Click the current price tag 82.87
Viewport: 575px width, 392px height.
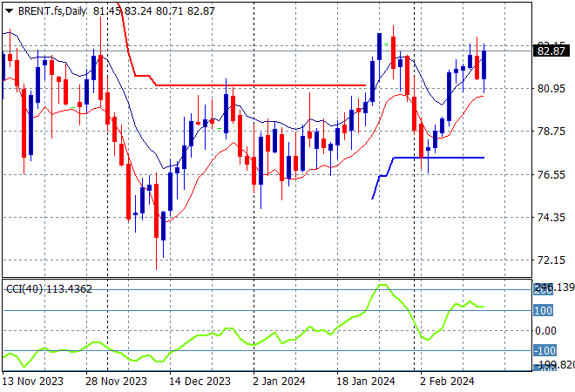pyautogui.click(x=551, y=51)
